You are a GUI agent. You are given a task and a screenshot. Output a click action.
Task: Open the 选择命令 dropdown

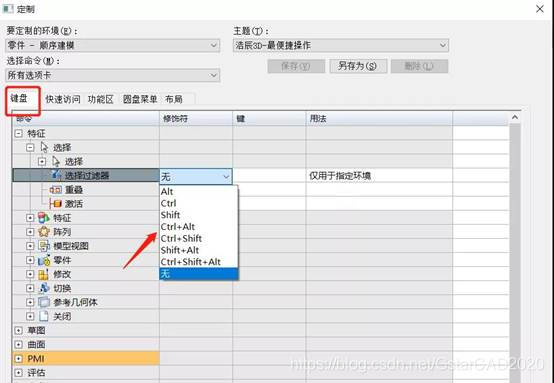click(113, 75)
